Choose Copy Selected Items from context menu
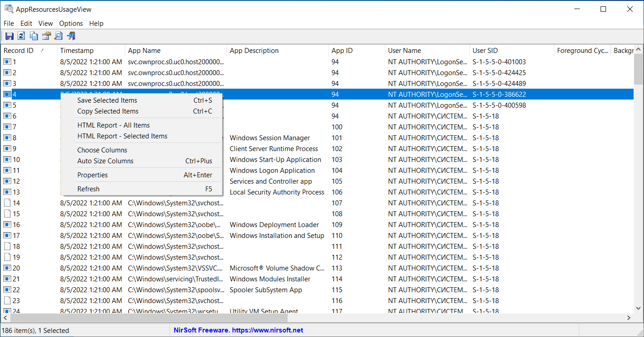This screenshot has height=337, width=644. pyautogui.click(x=142, y=111)
